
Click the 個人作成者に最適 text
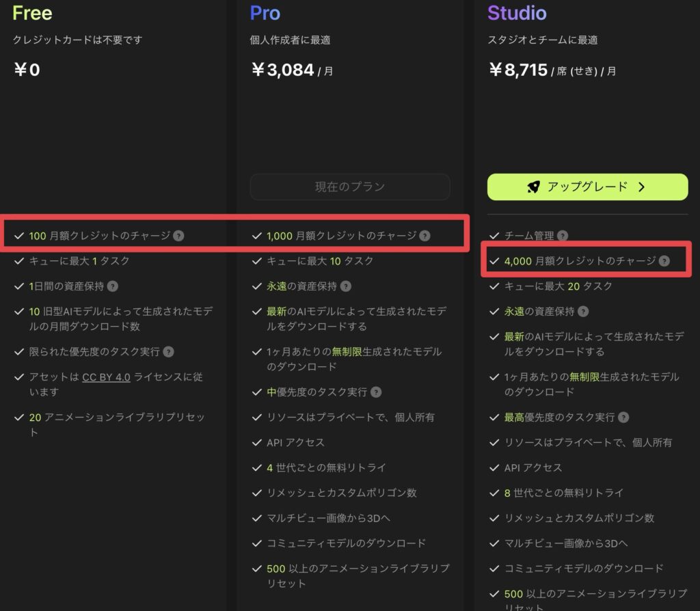click(290, 40)
